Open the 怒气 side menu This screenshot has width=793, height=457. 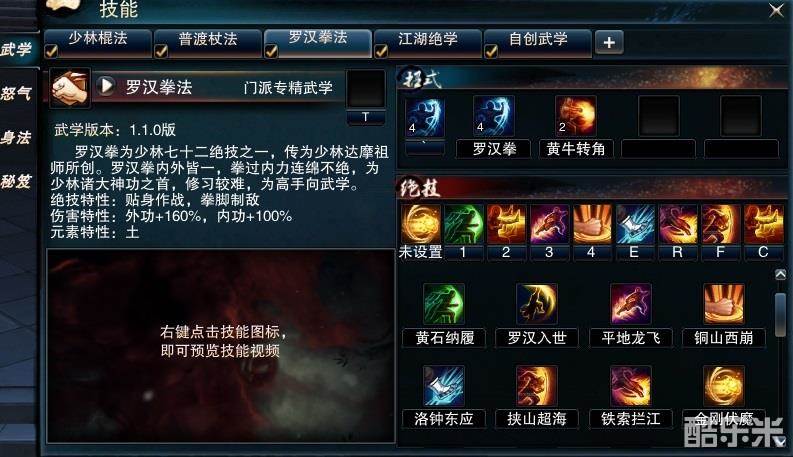tap(17, 94)
